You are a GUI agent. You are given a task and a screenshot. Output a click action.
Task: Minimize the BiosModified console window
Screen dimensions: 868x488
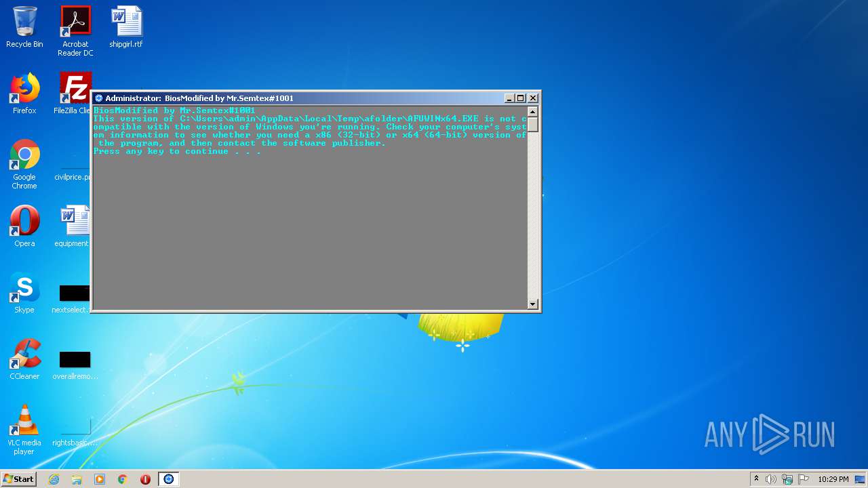click(509, 98)
